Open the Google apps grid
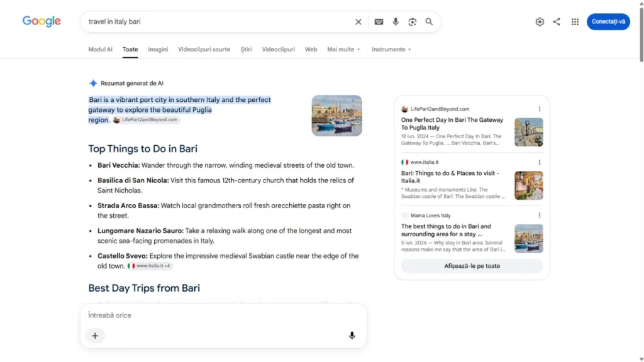This screenshot has height=362, width=644. pyautogui.click(x=575, y=22)
